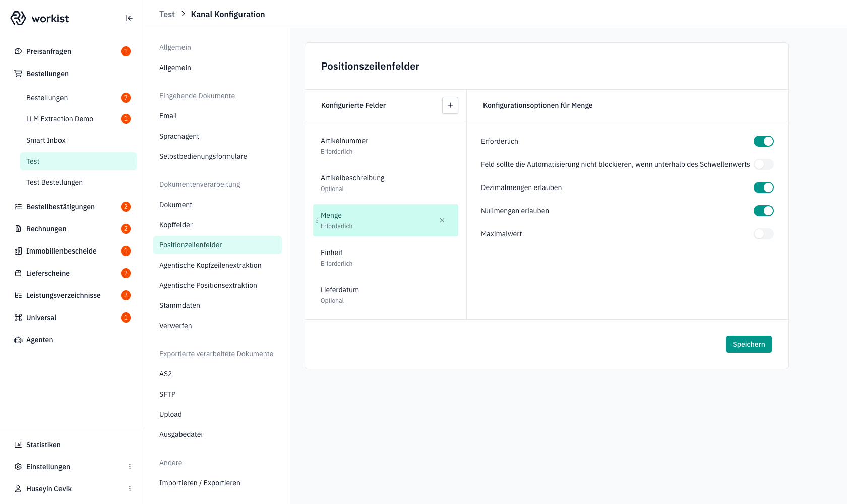Click the Preisanfragen icon
The width and height of the screenshot is (847, 504).
click(x=18, y=51)
